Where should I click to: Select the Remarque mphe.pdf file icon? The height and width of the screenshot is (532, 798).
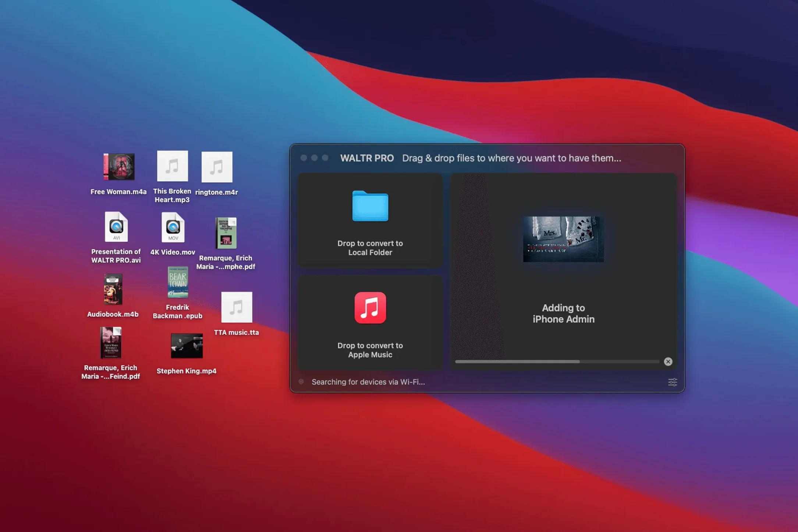[x=226, y=233]
